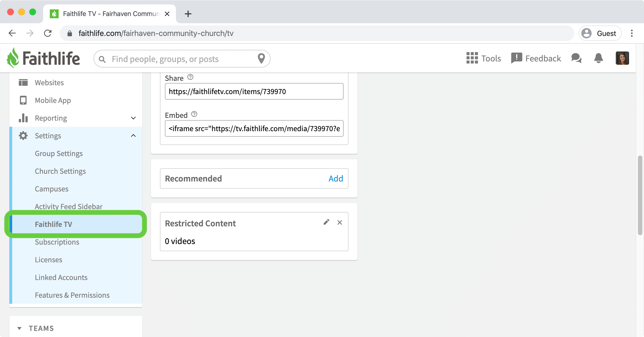This screenshot has width=644, height=337.
Task: Click the Faithlife TV browser tab
Action: tap(110, 14)
